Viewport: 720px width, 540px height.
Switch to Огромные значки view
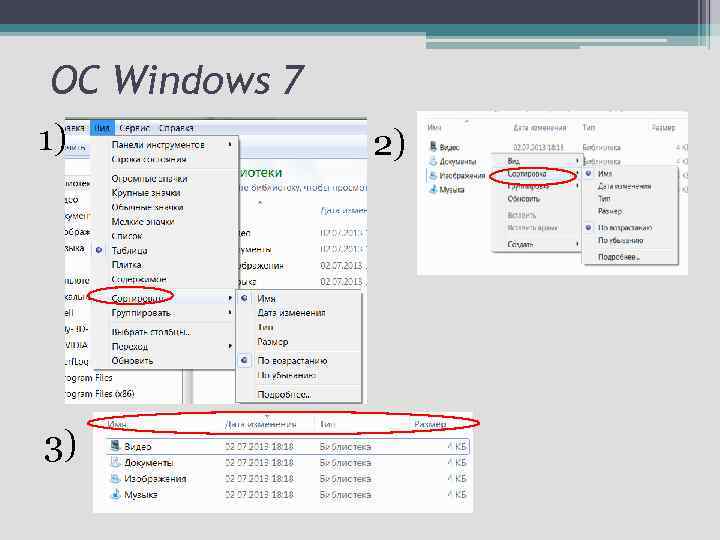coord(150,178)
